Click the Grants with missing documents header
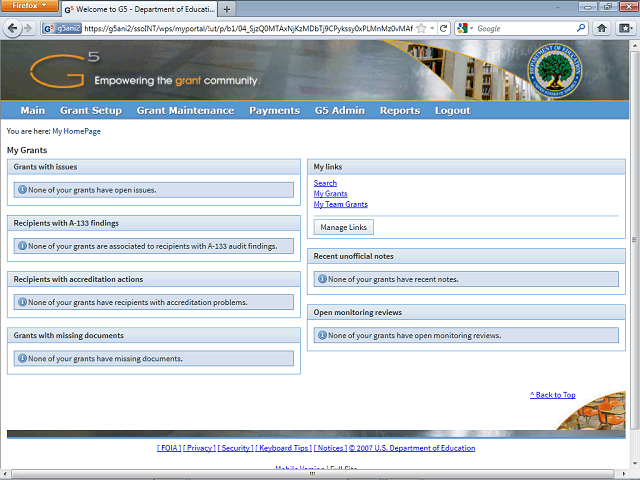 [x=154, y=336]
